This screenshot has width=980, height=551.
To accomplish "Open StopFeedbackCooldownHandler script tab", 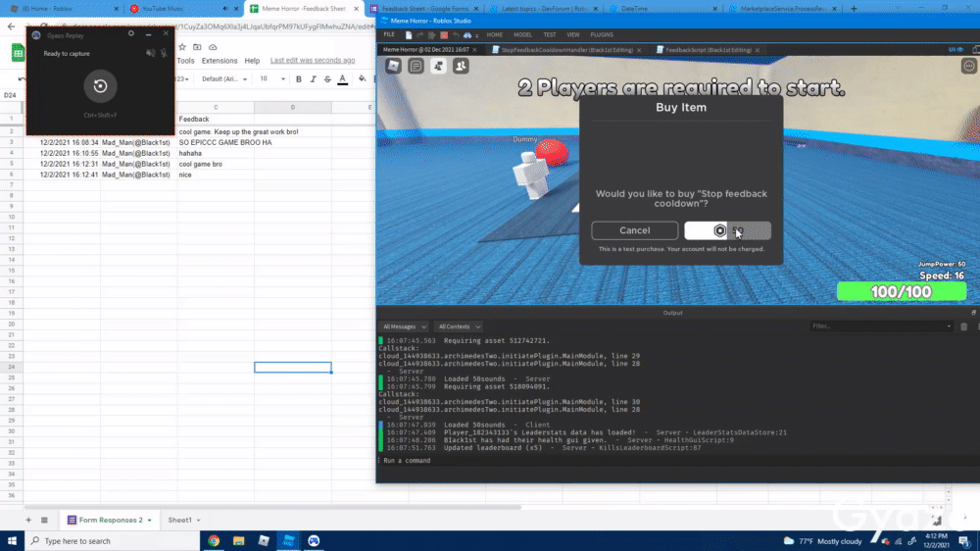I will pyautogui.click(x=566, y=50).
